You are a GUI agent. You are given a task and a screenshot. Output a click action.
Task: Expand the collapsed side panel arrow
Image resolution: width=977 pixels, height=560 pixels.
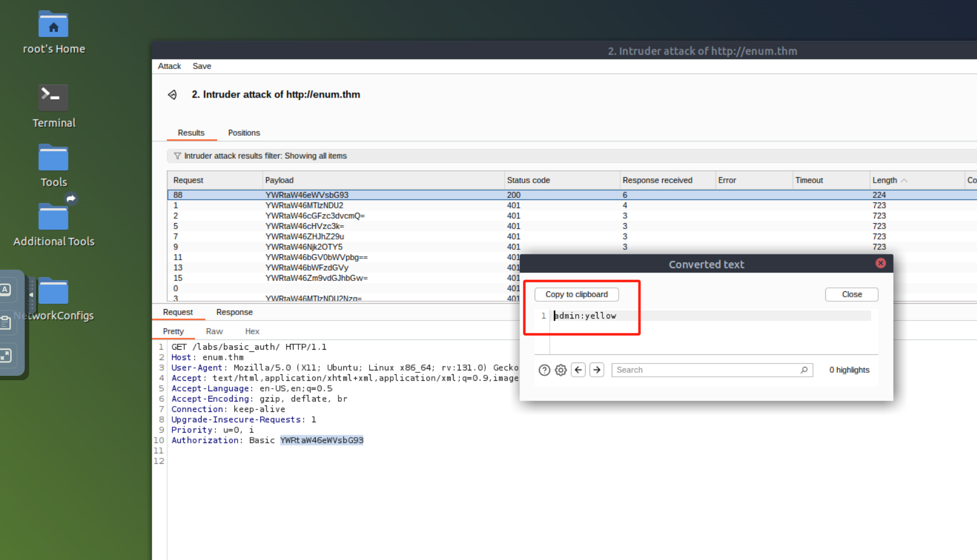click(x=31, y=294)
